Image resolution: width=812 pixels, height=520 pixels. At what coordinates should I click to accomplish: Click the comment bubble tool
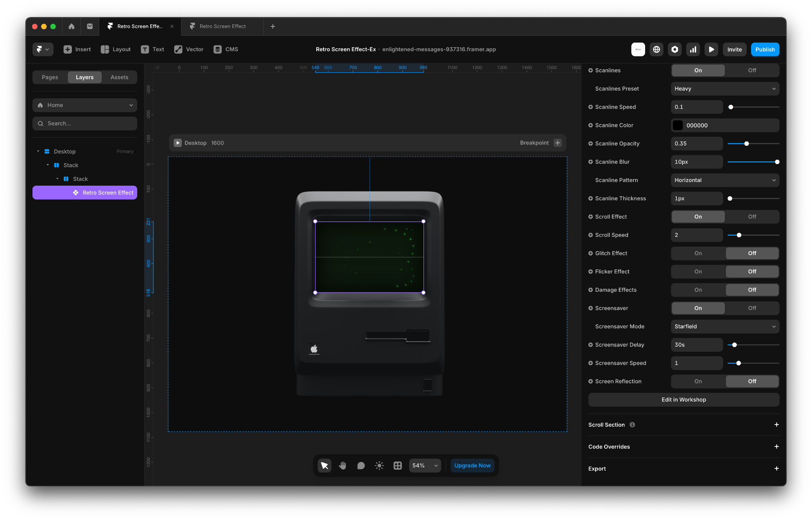361,466
